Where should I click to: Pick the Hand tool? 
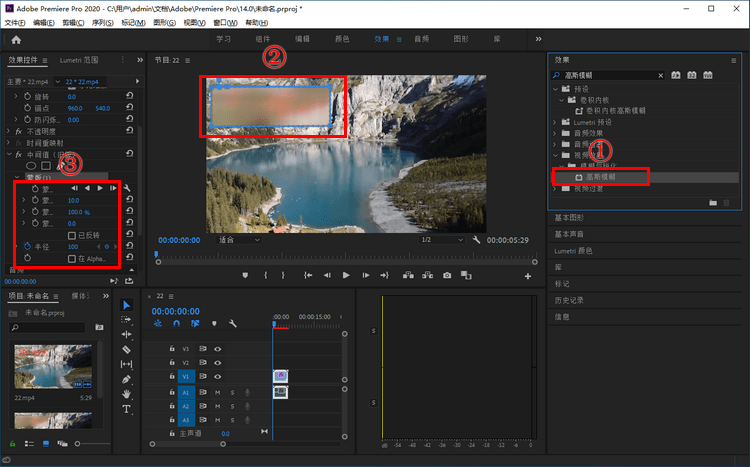click(x=127, y=394)
